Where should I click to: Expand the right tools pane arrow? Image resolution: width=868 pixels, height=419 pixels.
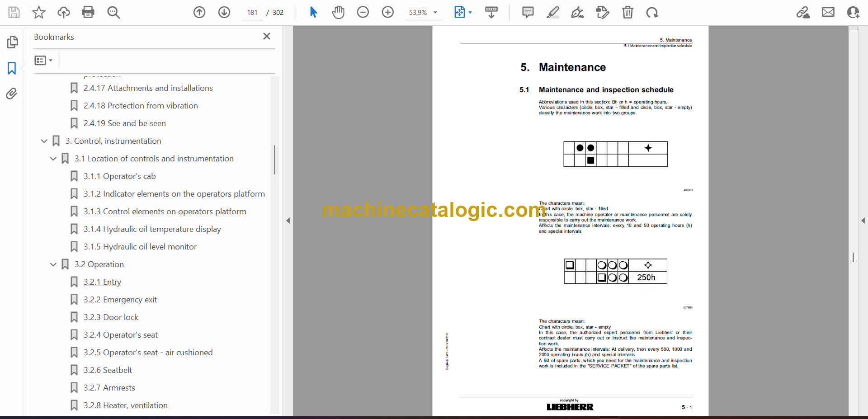tap(863, 221)
